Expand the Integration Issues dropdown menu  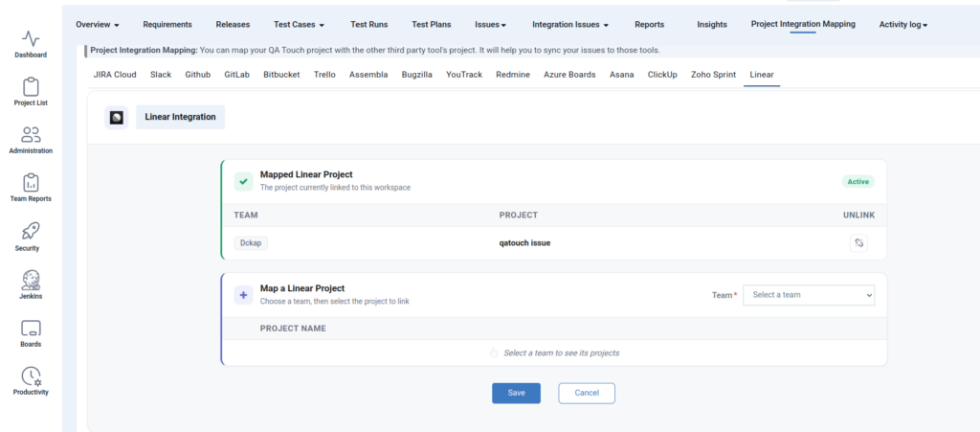(570, 24)
